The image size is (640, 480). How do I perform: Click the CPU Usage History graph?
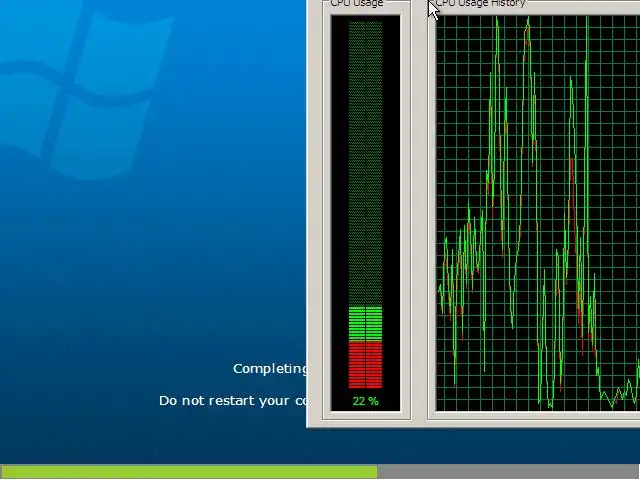(x=538, y=213)
